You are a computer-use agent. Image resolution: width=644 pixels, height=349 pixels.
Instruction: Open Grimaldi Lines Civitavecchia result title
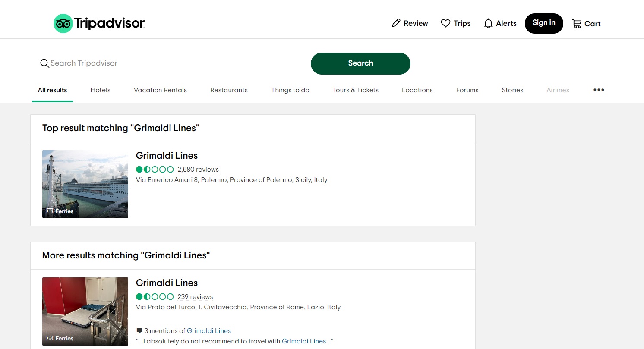tap(167, 283)
